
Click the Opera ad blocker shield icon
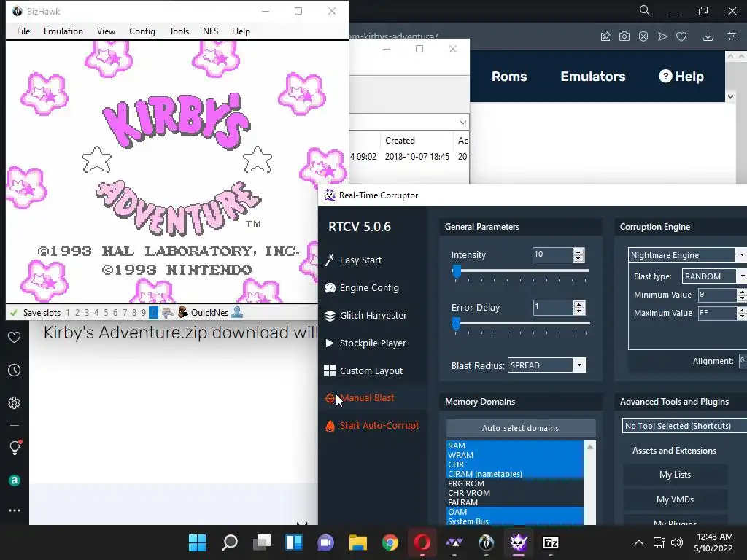click(x=643, y=36)
